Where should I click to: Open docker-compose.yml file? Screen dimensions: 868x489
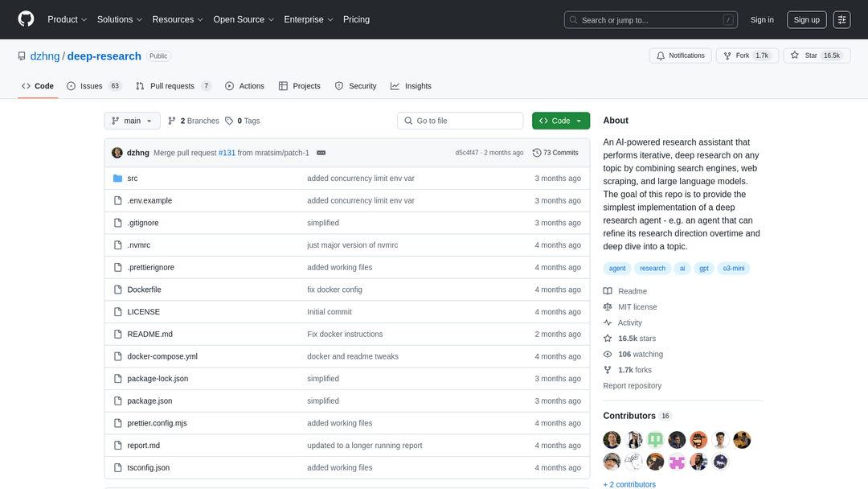[162, 356]
